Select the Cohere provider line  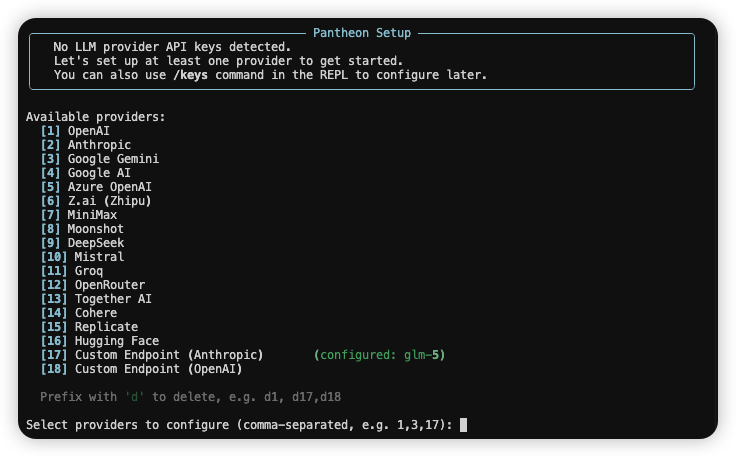[96, 313]
